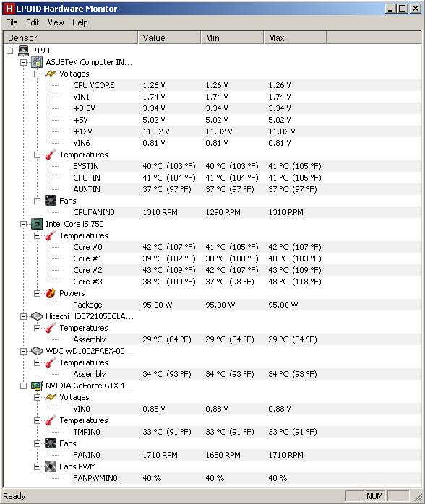Collapse the motherboard Voltages section
Image resolution: width=425 pixels, height=504 pixels.
[38, 74]
